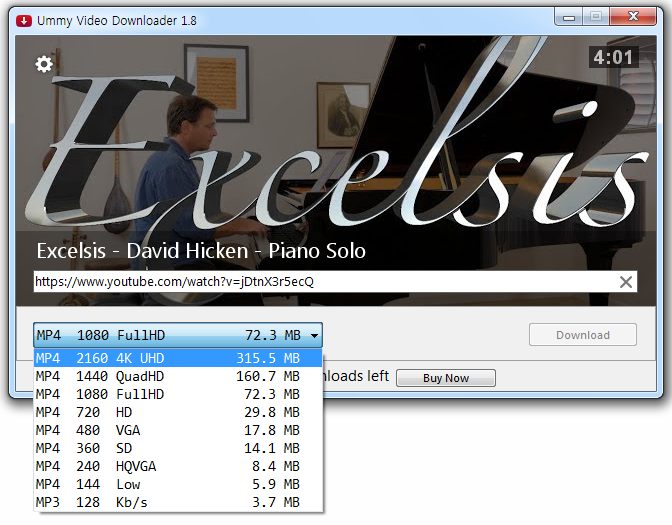Click the Buy Now button
The image size is (672, 525).
pyautogui.click(x=446, y=378)
